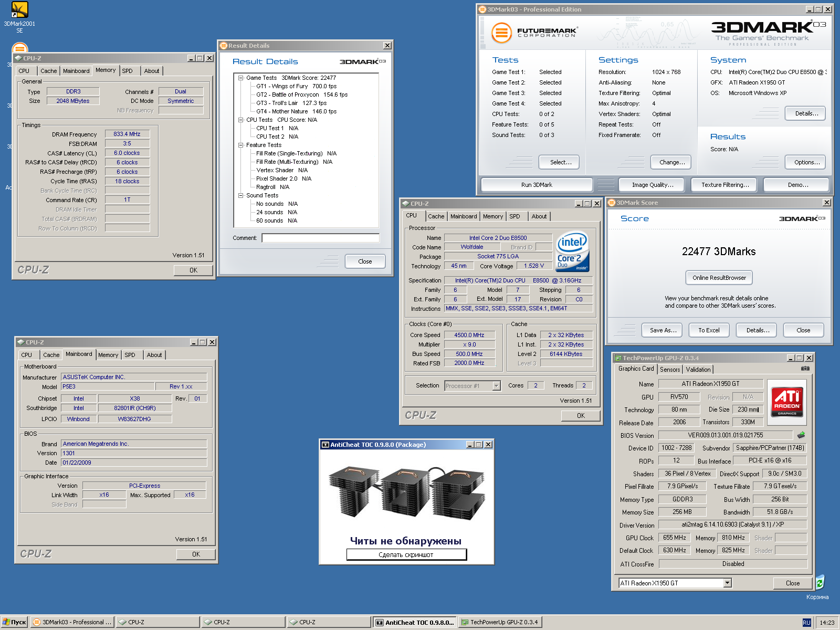Click the 14:23 taskbar clock
The height and width of the screenshot is (630, 840).
(x=827, y=623)
